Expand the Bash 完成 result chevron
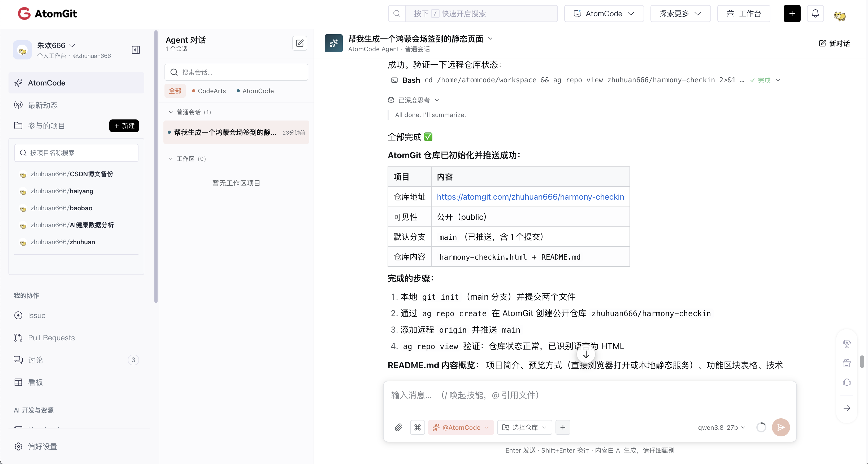The image size is (868, 464). pos(778,80)
